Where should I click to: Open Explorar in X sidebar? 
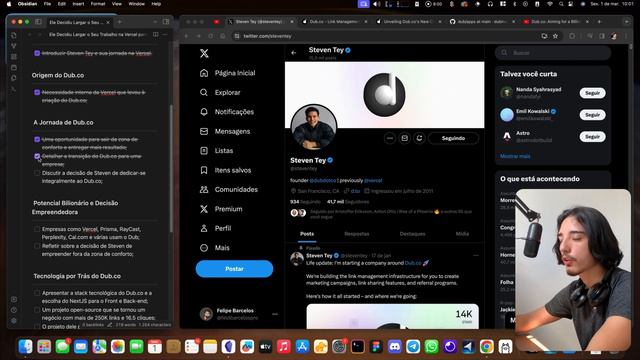(220, 93)
